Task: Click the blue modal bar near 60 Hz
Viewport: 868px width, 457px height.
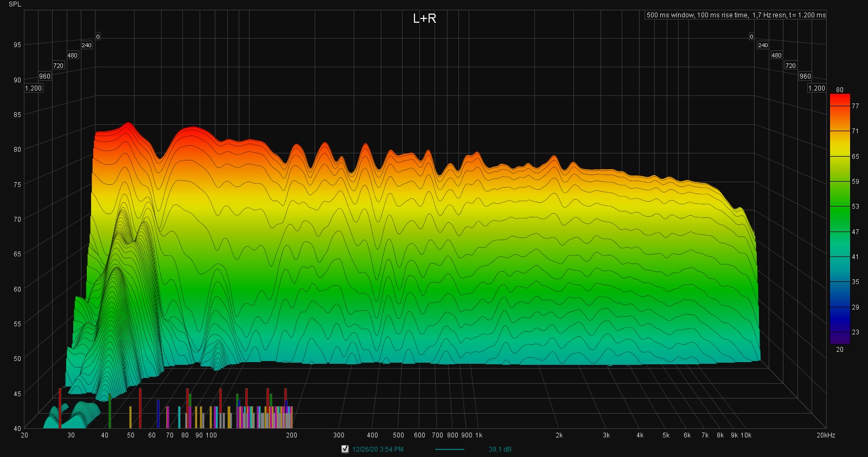Action: [158, 413]
